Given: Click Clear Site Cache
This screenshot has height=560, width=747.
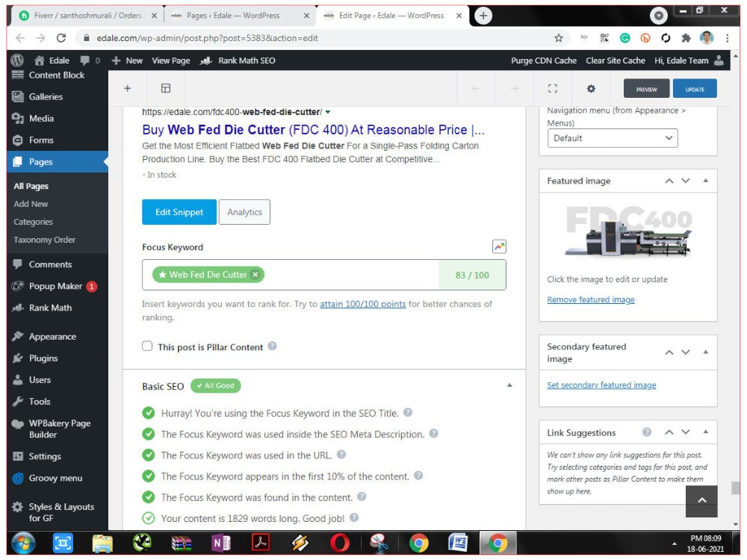Looking at the screenshot, I should 615,60.
